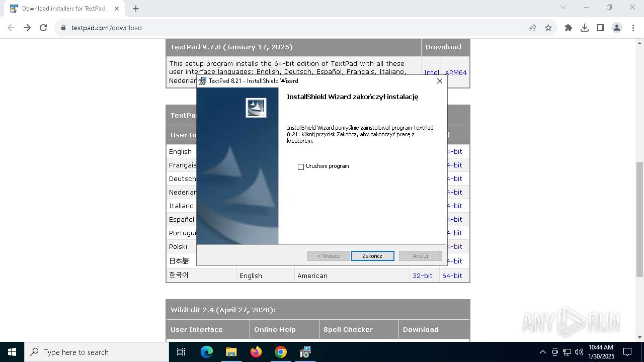Open a new Chrome tab
644x362 pixels.
136,9
